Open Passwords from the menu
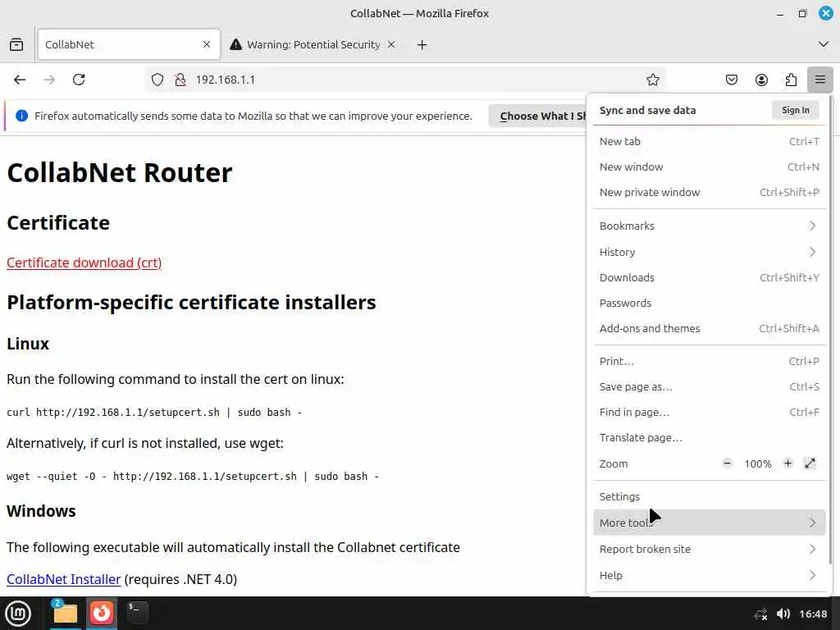The height and width of the screenshot is (630, 840). [x=710, y=304]
